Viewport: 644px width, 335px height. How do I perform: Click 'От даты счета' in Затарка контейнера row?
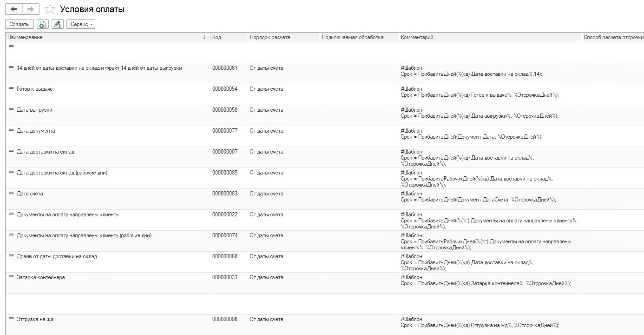(266, 277)
